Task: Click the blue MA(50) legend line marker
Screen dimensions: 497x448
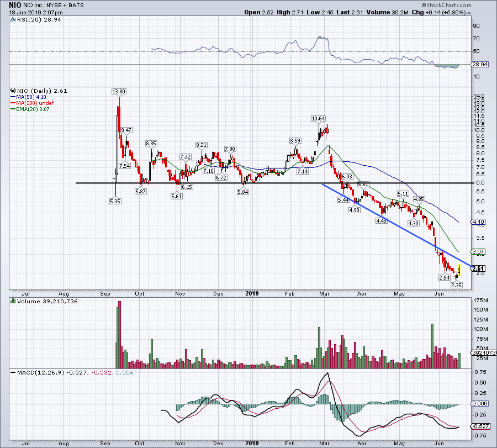Action: click(13, 97)
